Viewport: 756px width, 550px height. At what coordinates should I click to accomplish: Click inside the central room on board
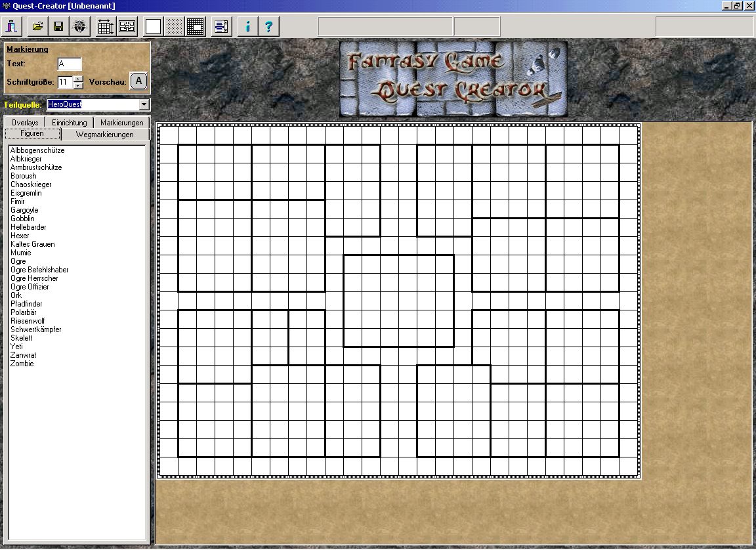(399, 301)
